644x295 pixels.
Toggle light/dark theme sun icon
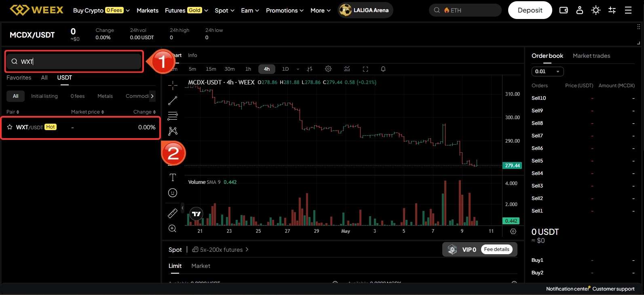(x=595, y=10)
